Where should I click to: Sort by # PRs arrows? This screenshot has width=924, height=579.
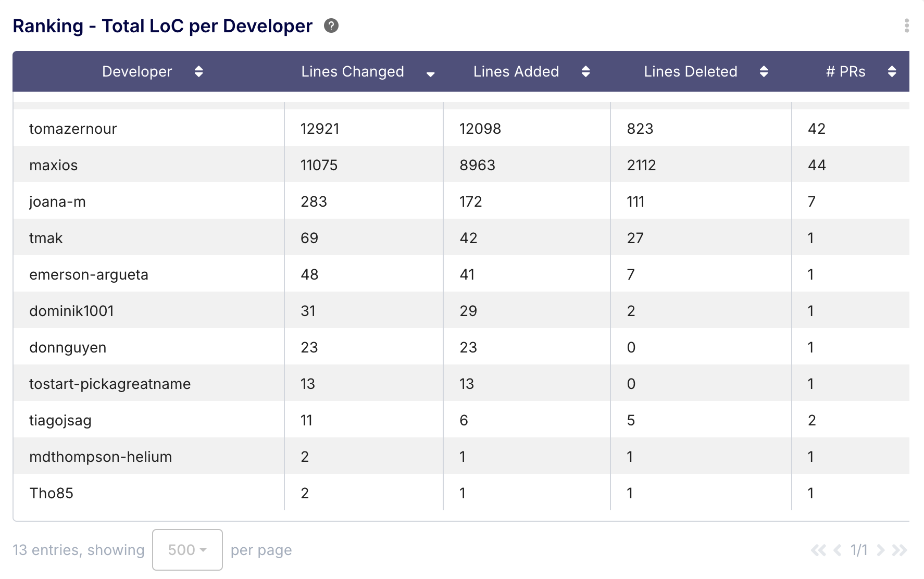[x=892, y=71]
